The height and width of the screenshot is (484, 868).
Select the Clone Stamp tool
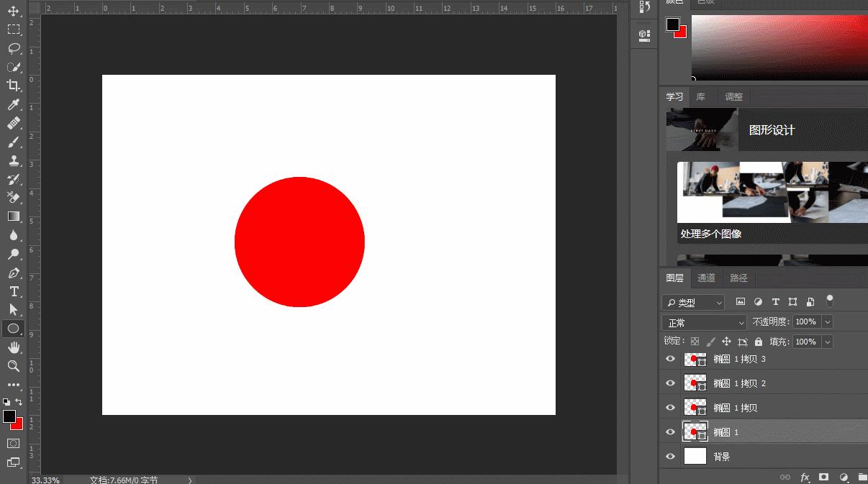14,161
